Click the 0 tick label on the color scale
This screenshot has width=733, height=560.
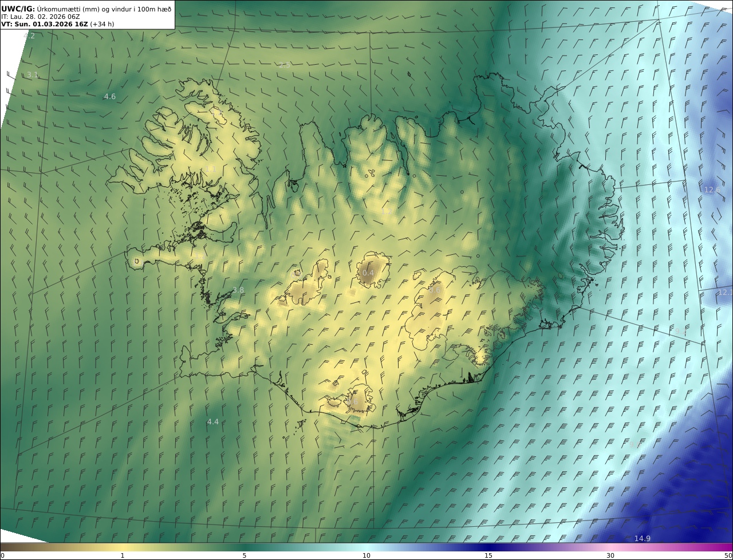2,555
